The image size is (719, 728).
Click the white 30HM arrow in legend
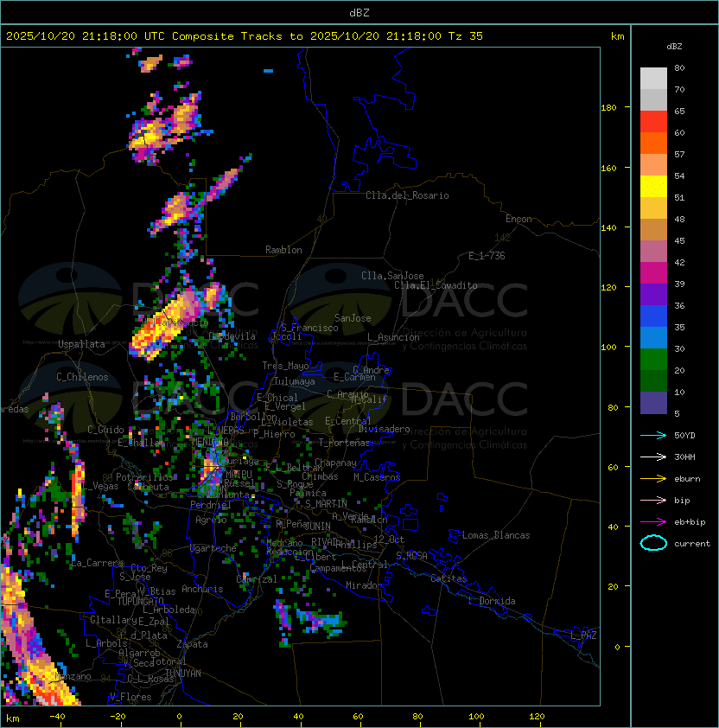click(x=653, y=457)
